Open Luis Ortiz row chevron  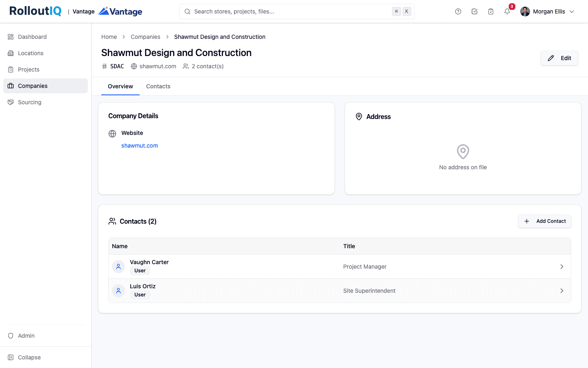click(x=562, y=291)
